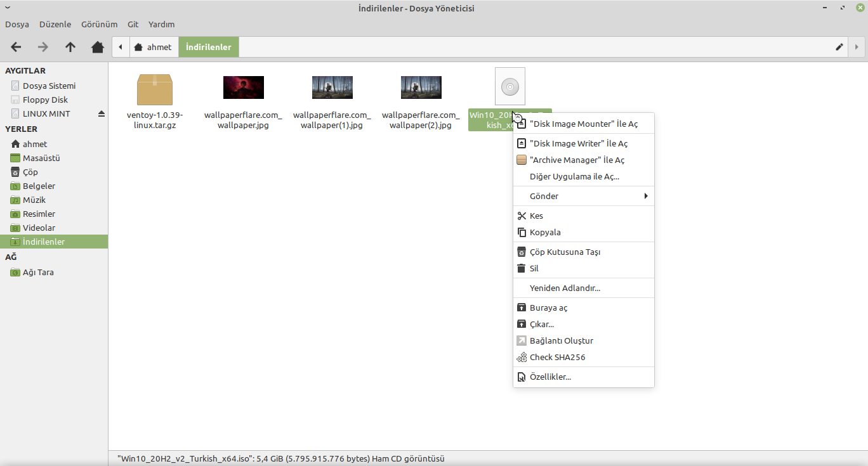Select the Win10 ISO disc image icon
868x466 pixels.
pyautogui.click(x=510, y=86)
